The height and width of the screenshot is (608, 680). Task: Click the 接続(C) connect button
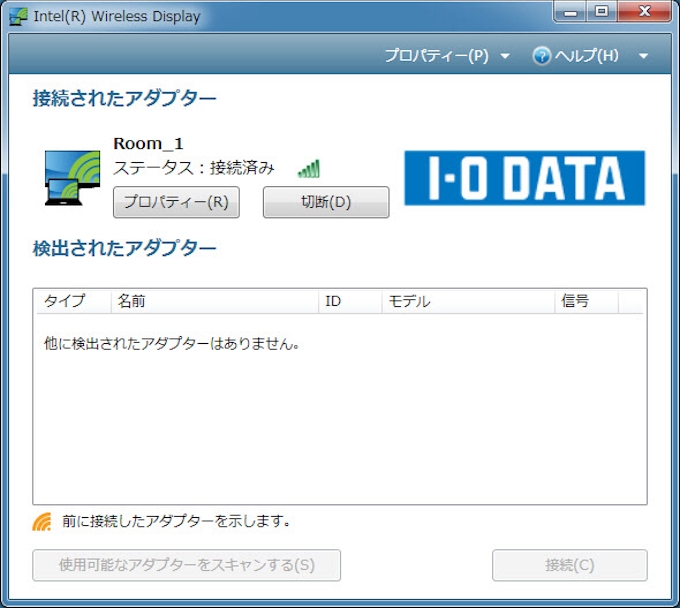coord(569,565)
